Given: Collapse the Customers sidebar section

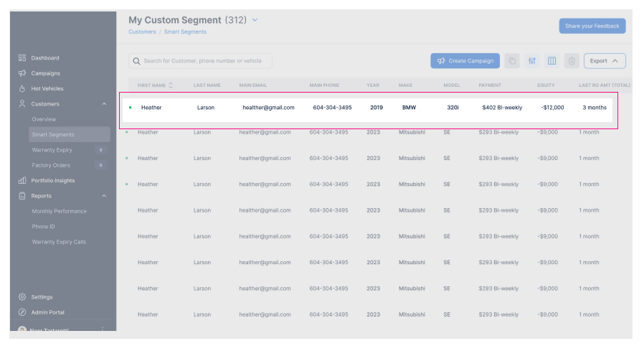Looking at the screenshot, I should point(105,104).
